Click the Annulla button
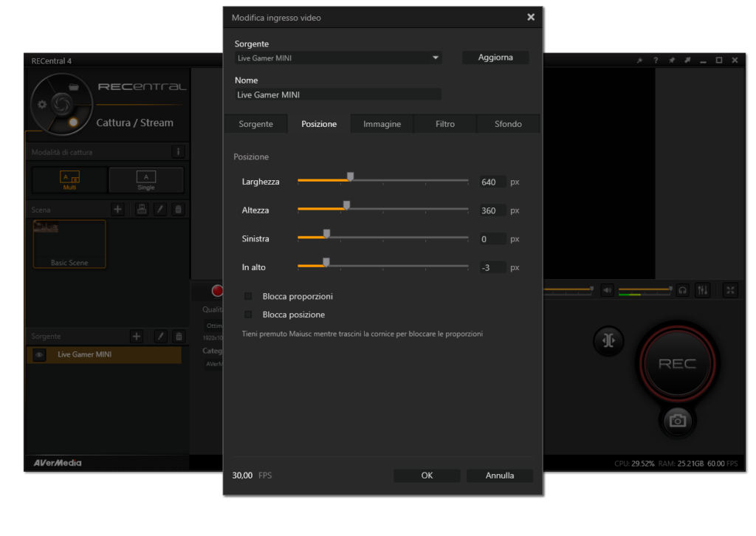 (x=500, y=475)
